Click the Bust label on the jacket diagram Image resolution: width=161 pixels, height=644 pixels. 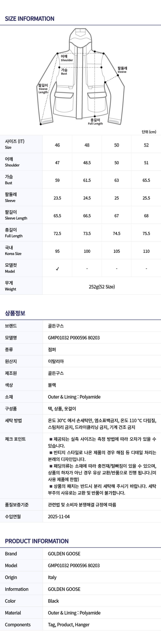[64, 72]
